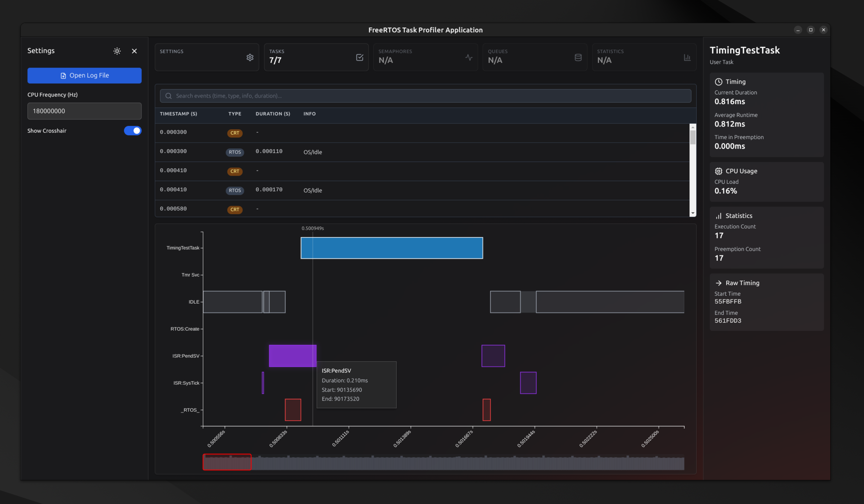
Task: Click the CPU Usage chip icon
Action: [x=718, y=171]
